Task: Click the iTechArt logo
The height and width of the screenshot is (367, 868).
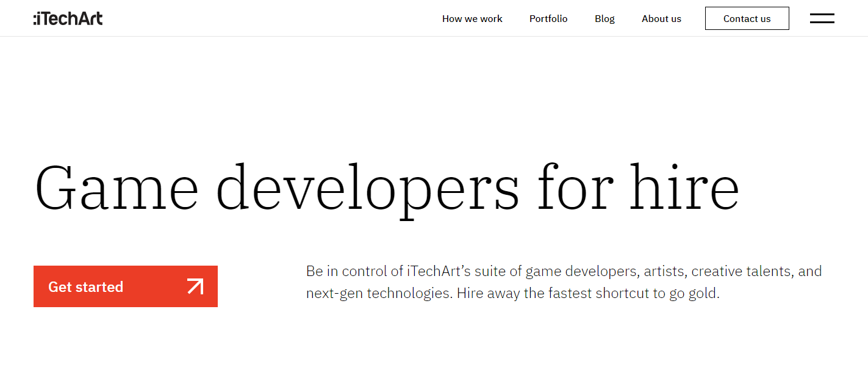Action: (68, 18)
